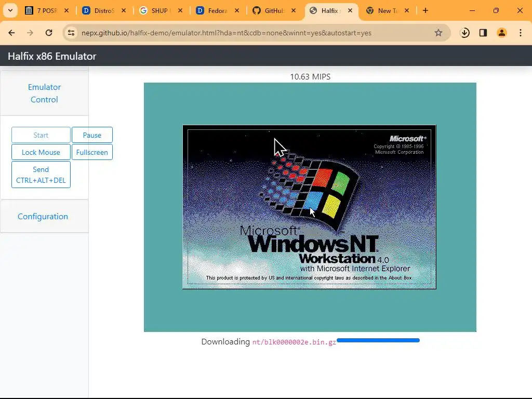This screenshot has width=532, height=399.
Task: Restore down the browser window
Action: [x=496, y=10]
